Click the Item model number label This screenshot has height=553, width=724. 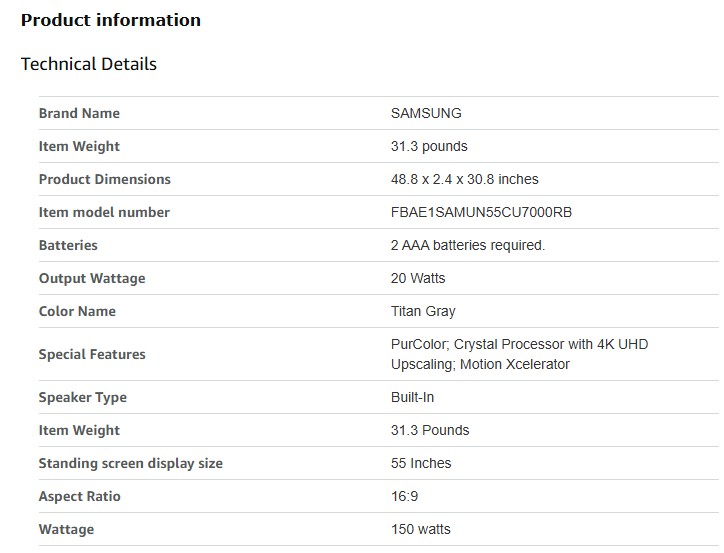[x=104, y=212]
